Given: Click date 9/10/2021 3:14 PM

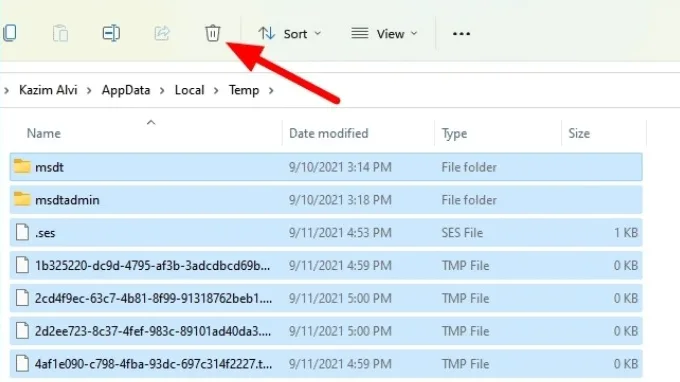Looking at the screenshot, I should pyautogui.click(x=340, y=167).
